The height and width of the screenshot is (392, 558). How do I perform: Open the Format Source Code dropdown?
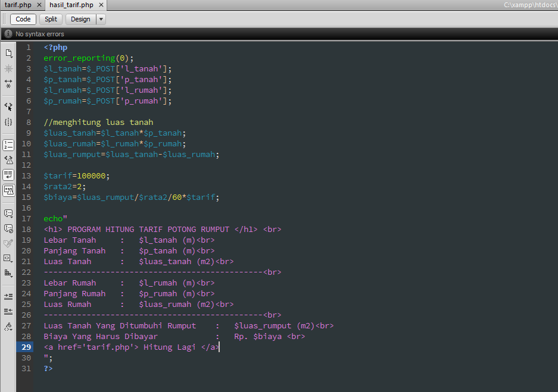(8, 327)
